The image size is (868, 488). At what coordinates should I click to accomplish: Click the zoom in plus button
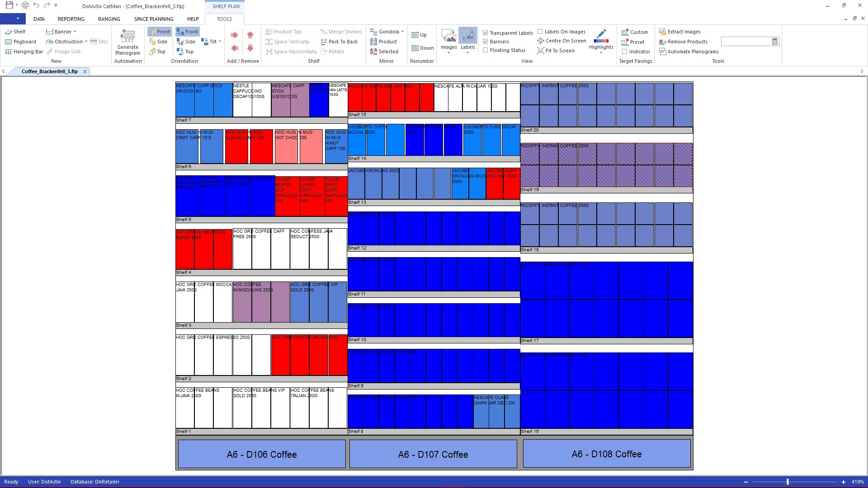point(843,482)
